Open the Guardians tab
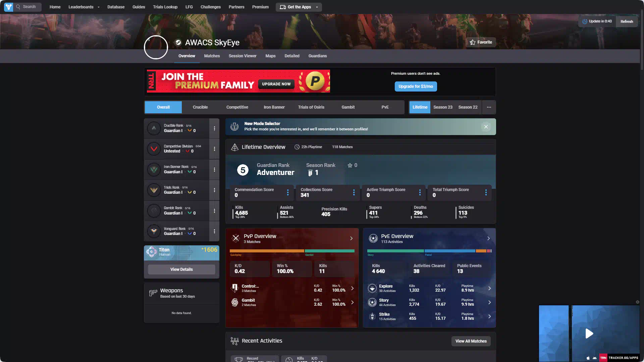 click(318, 56)
